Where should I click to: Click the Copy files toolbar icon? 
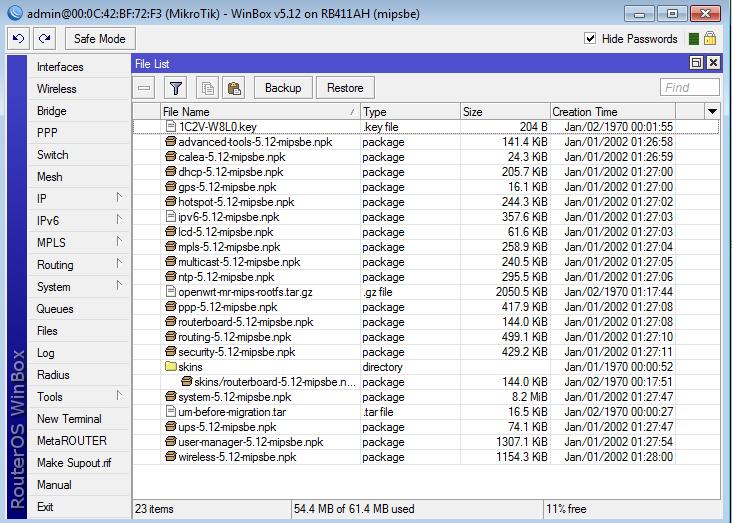(208, 88)
